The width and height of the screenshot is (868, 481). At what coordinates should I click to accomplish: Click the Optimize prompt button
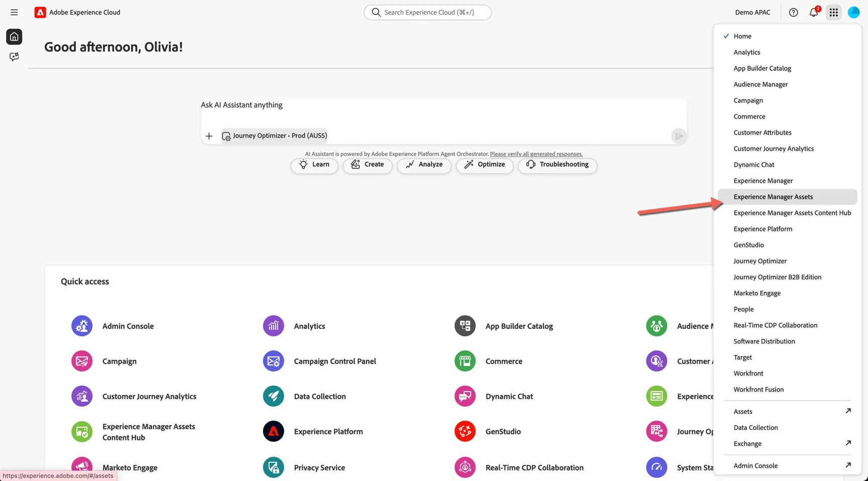point(485,165)
